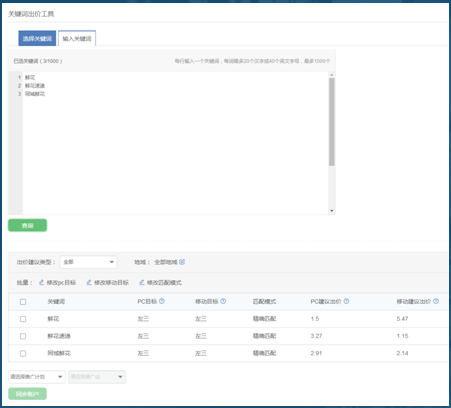
Task: Click the edit icon next to 全部地域
Action: point(182,262)
